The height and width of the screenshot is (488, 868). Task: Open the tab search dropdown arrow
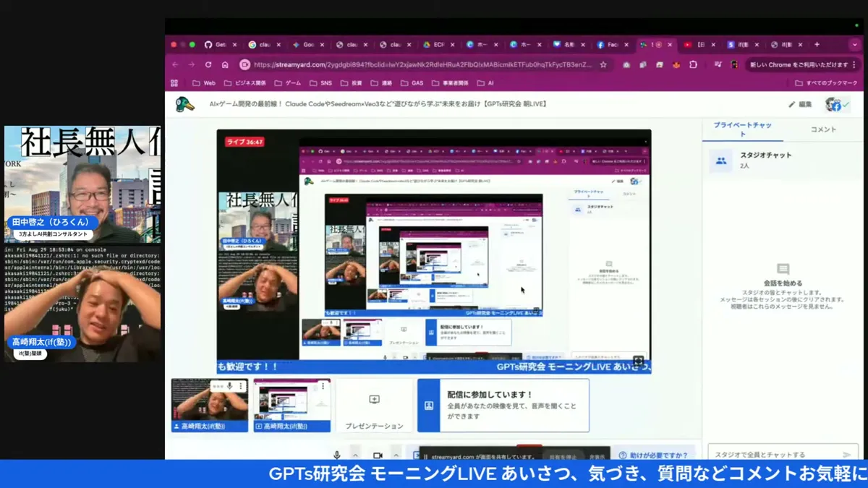(x=856, y=45)
